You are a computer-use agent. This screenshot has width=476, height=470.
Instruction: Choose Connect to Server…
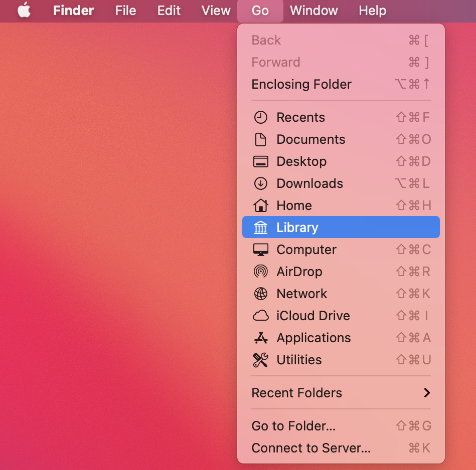tap(341, 448)
